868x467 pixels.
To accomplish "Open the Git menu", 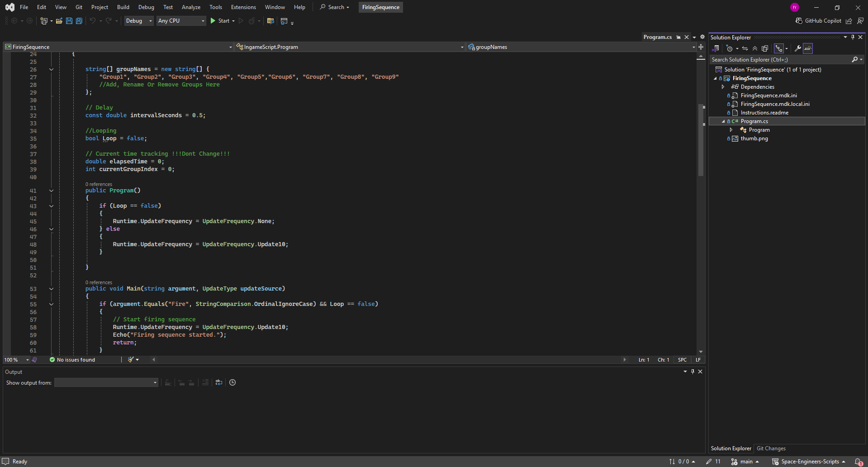I will tap(79, 7).
